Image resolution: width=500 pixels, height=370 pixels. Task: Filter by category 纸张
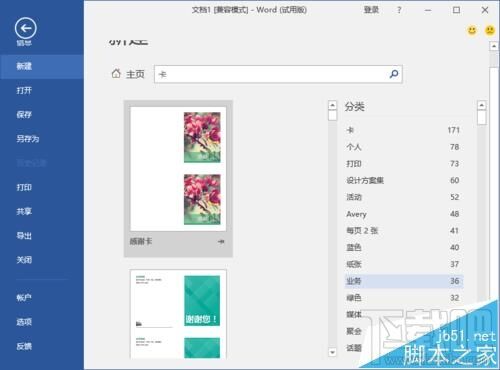[404, 264]
